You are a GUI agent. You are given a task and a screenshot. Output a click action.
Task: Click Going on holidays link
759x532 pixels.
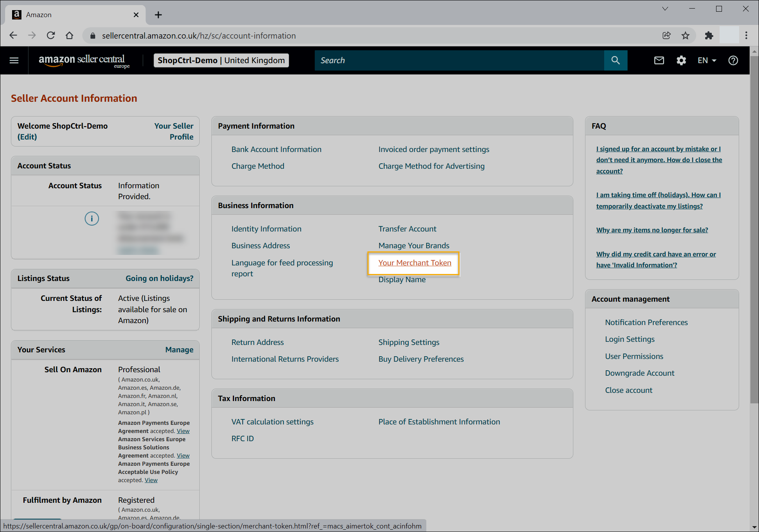(x=160, y=278)
